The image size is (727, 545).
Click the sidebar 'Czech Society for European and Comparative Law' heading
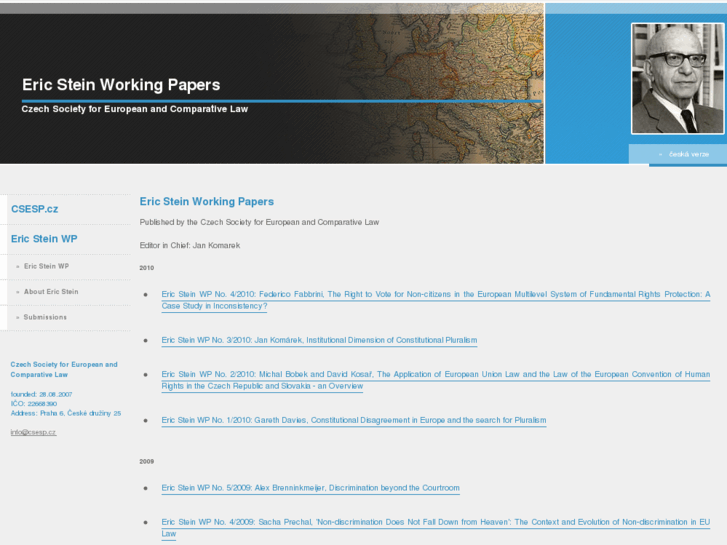pyautogui.click(x=64, y=370)
